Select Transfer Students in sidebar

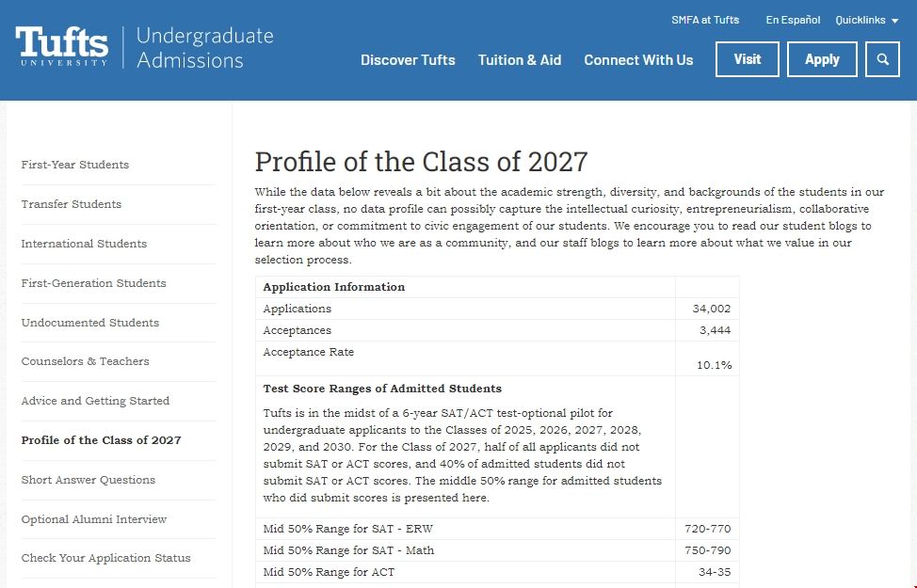pyautogui.click(x=72, y=204)
